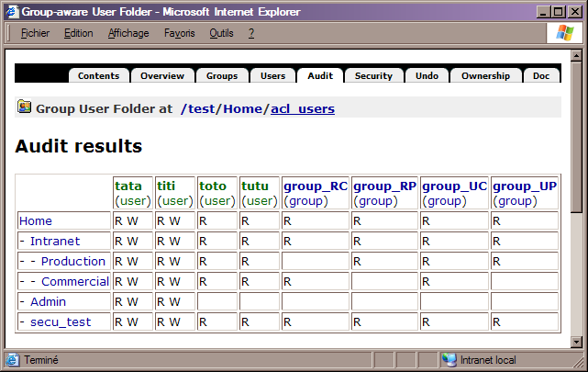588x372 pixels.
Task: Open the Fichier menu
Action: pos(35,33)
